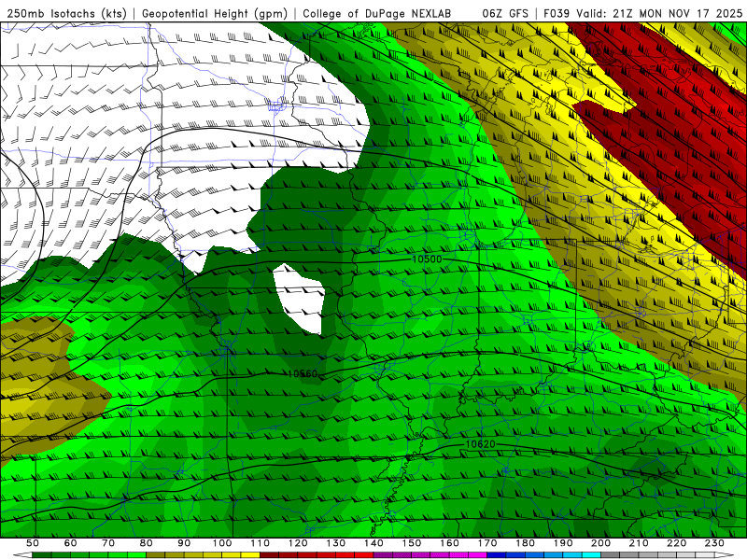
Task: Click the "F039" forecast hour label
Action: click(557, 14)
